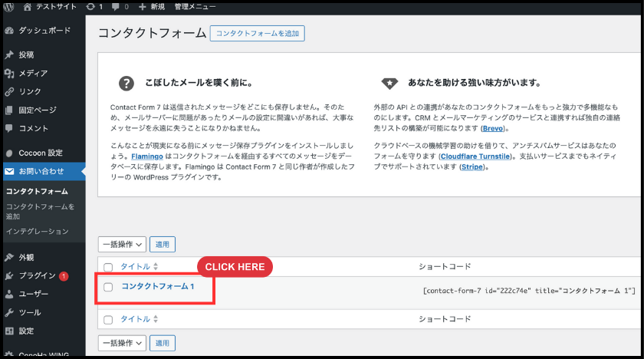The image size is (644, 359).
Task: Click the top ショートコード column header
Action: point(445,267)
